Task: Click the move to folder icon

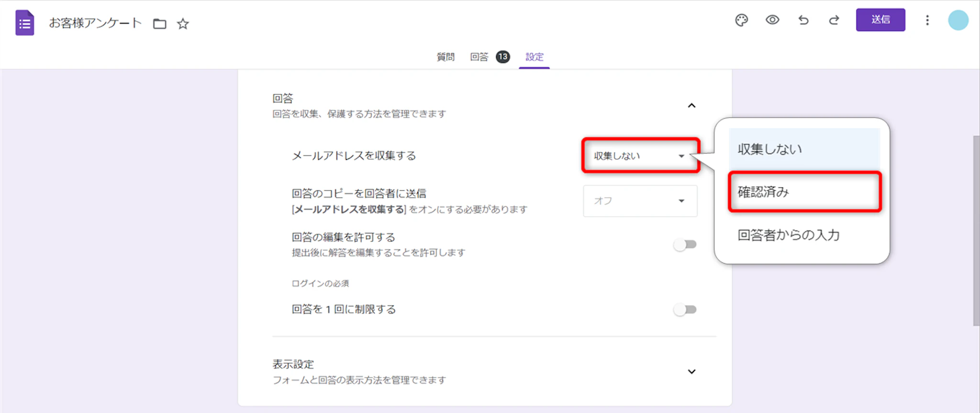Action: pyautogui.click(x=159, y=24)
